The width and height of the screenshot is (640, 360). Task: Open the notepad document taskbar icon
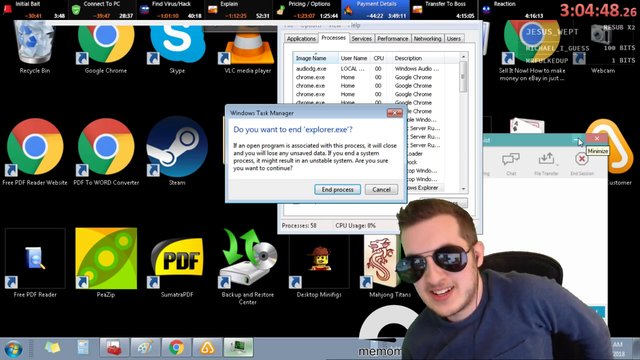[83, 348]
